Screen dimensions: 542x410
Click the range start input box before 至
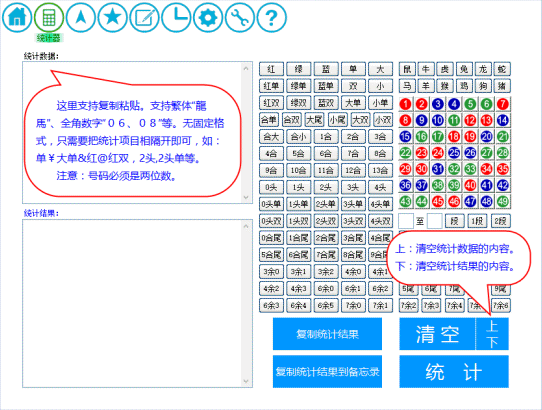(406, 221)
